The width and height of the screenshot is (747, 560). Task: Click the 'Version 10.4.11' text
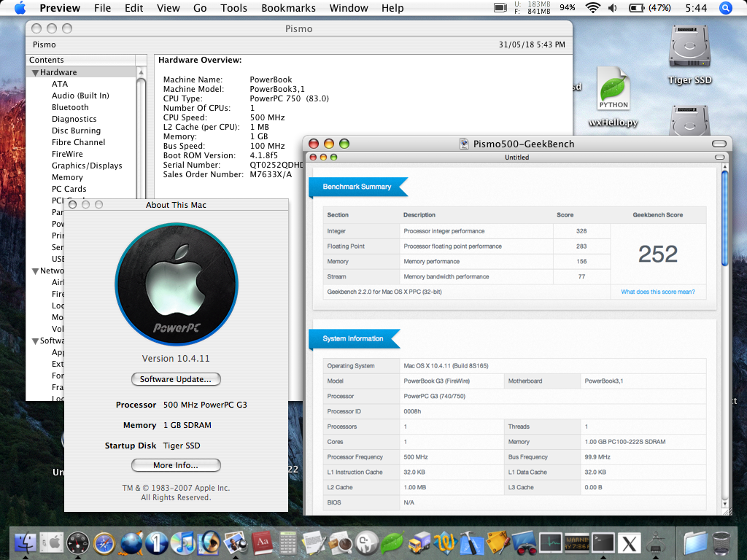click(176, 359)
